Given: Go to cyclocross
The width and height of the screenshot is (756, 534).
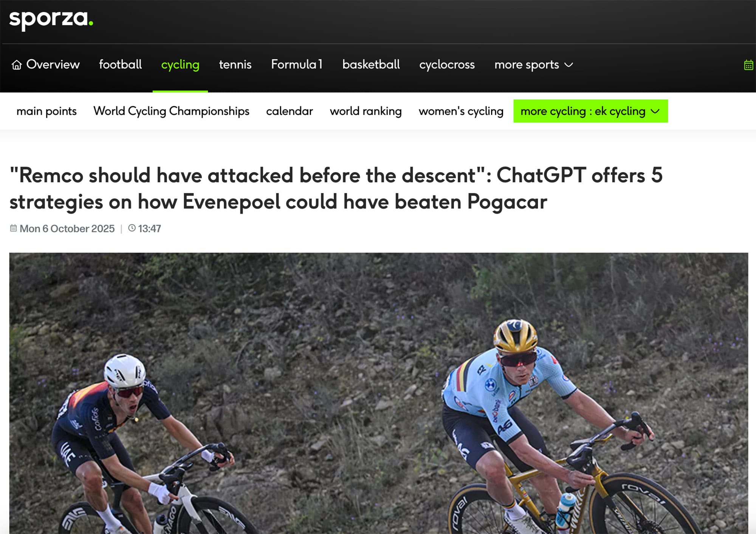Looking at the screenshot, I should click(x=447, y=65).
